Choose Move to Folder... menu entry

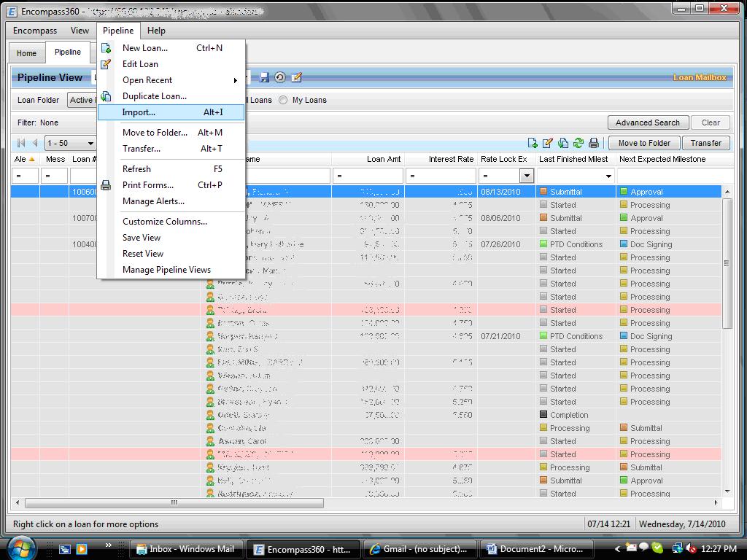[x=171, y=133]
